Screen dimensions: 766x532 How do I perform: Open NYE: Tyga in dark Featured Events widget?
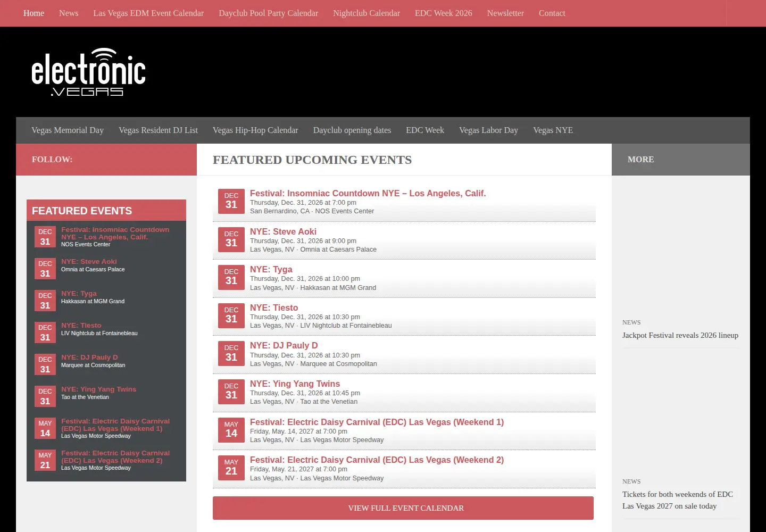pyautogui.click(x=79, y=294)
